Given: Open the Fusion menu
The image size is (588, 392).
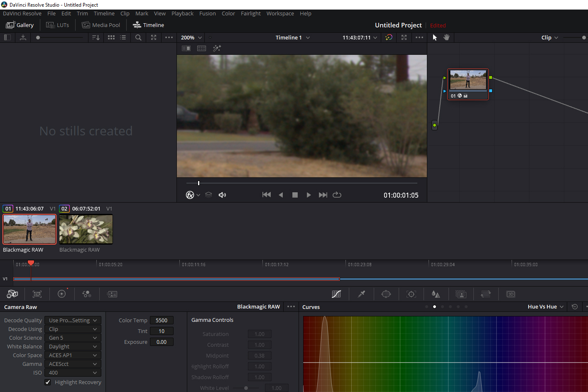Looking at the screenshot, I should [x=207, y=13].
